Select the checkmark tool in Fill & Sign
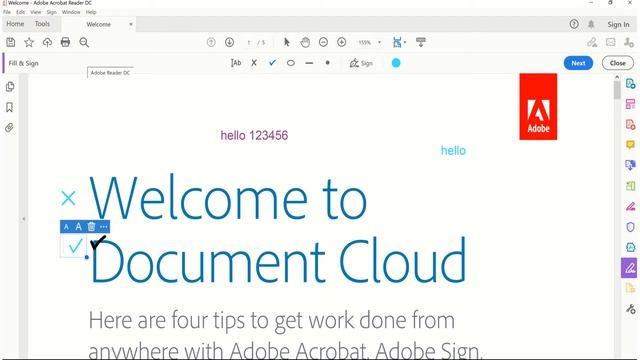The height and width of the screenshot is (360, 640). [272, 63]
